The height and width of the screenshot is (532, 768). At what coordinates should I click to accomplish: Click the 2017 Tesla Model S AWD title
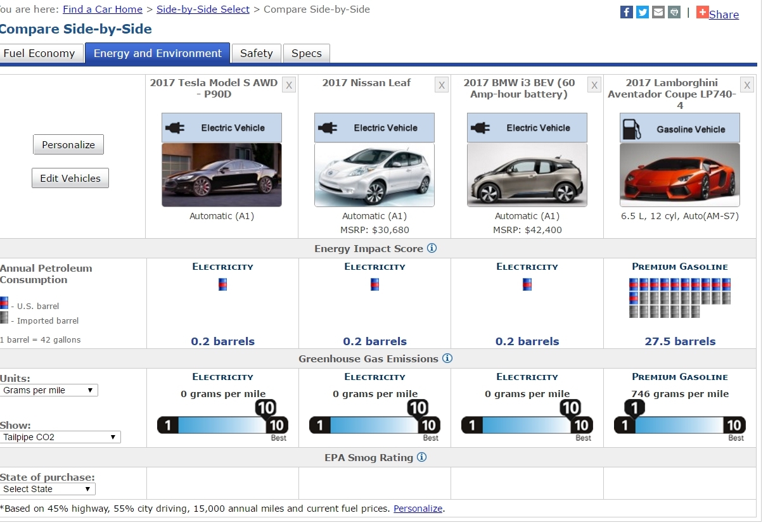(214, 88)
